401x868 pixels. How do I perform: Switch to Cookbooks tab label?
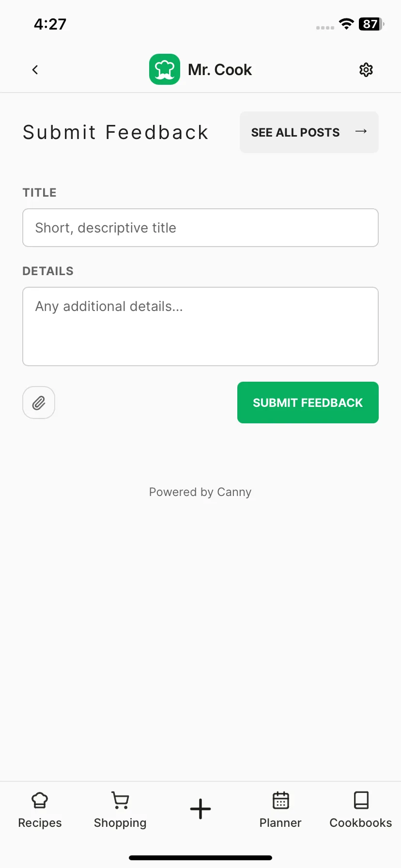click(x=361, y=823)
